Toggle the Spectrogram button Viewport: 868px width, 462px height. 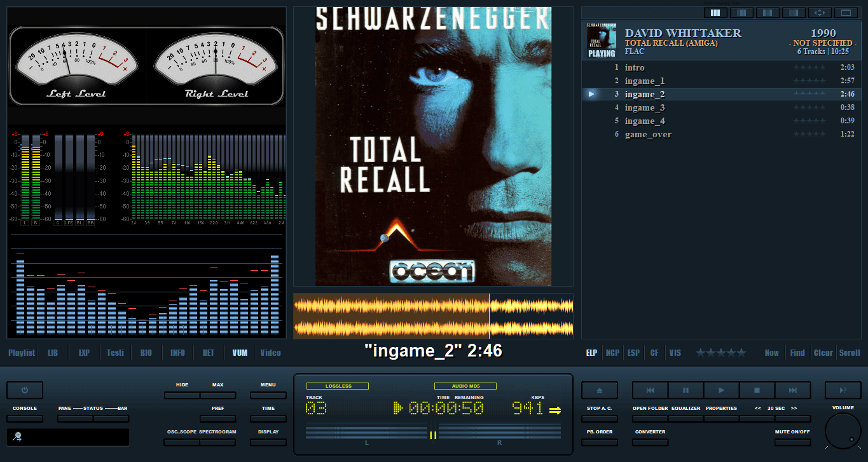pyautogui.click(x=217, y=442)
